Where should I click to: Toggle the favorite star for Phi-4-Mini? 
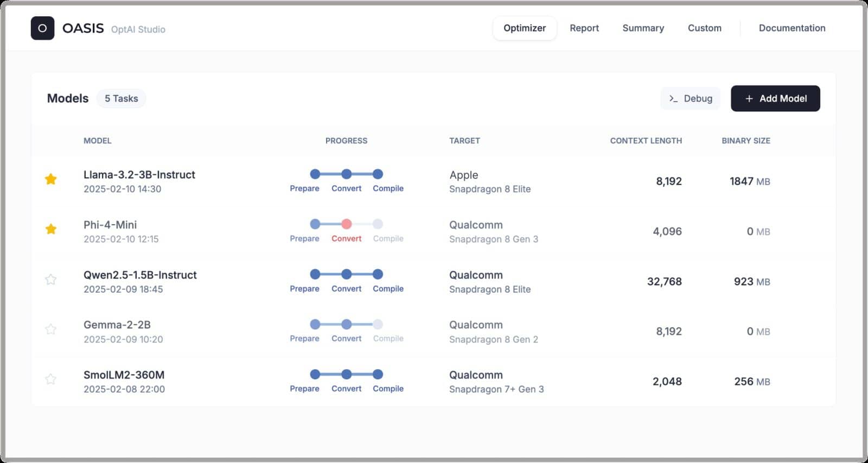51,229
